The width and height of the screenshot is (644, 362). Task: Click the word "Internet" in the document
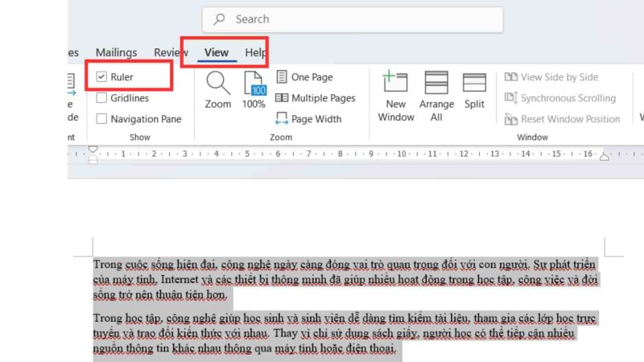[179, 279]
